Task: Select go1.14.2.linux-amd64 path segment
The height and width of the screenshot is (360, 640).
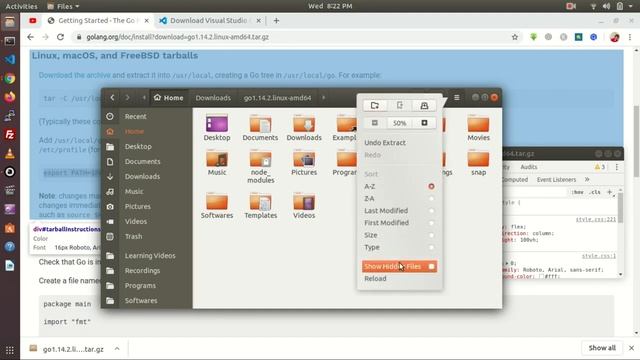Action: (277, 98)
